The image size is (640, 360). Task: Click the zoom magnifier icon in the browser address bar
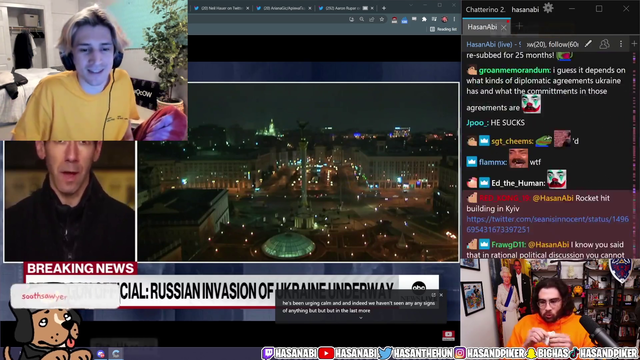pos(362,19)
